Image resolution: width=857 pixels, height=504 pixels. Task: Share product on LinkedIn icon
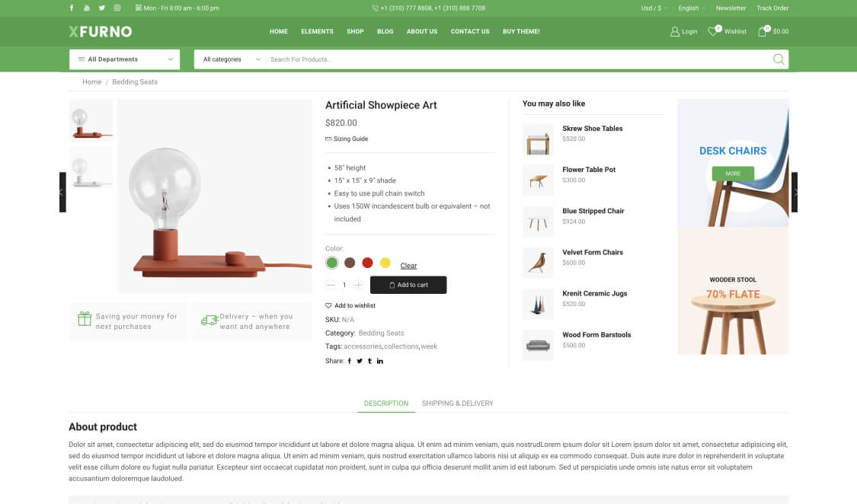(380, 361)
